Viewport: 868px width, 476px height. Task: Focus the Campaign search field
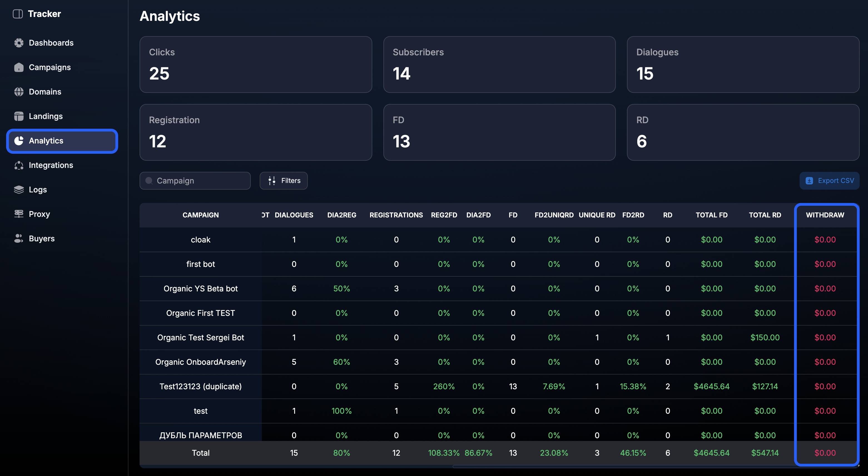195,180
